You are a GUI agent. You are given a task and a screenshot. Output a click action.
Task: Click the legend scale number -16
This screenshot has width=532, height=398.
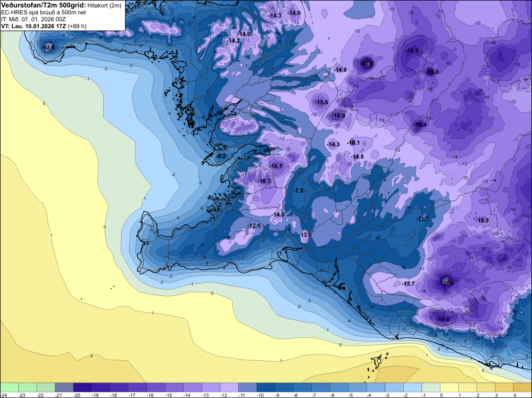pos(151,395)
